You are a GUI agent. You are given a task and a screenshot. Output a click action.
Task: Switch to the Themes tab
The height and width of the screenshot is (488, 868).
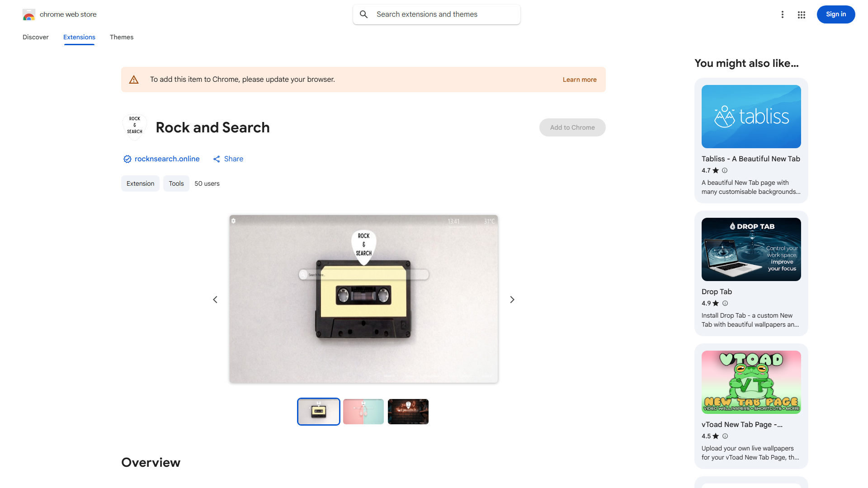122,37
